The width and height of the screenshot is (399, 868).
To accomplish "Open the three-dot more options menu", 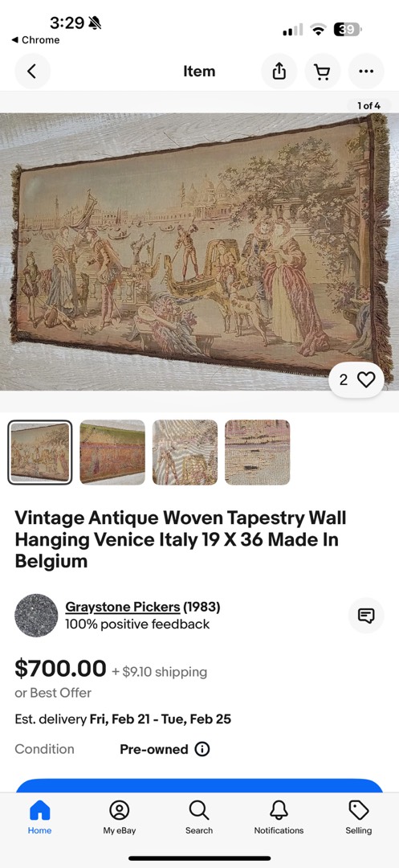I will click(x=366, y=72).
